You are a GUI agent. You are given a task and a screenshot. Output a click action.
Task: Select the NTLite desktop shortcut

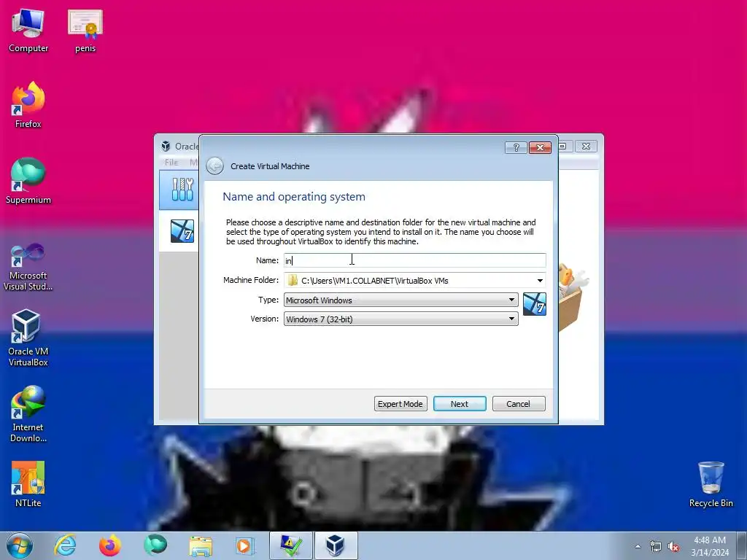(28, 484)
